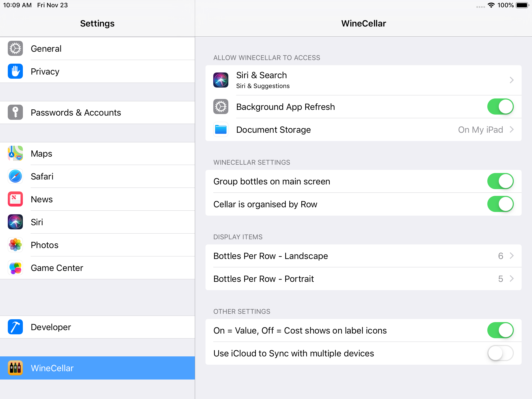Tap the Game Center bubbles icon
The height and width of the screenshot is (399, 532).
[x=15, y=268]
